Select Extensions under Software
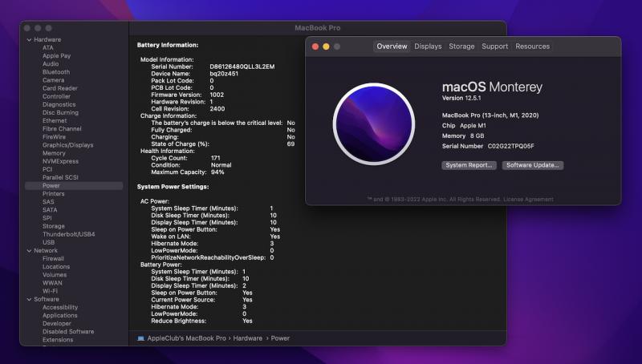642x364 pixels. click(58, 340)
